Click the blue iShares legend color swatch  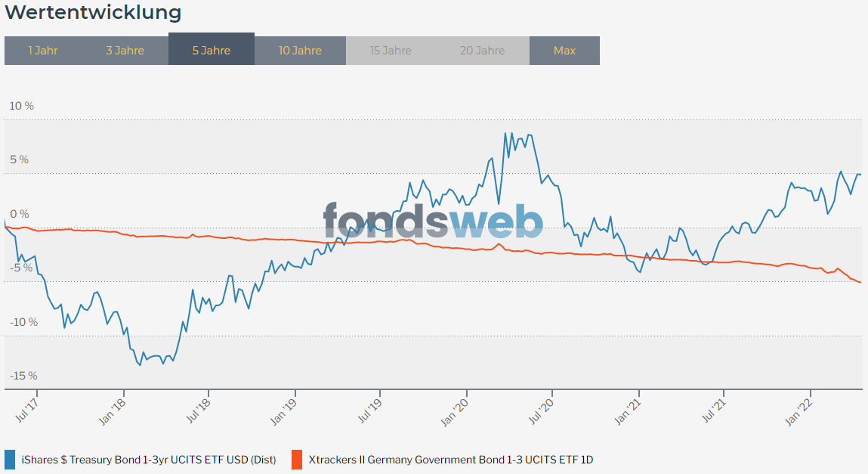pos(10,460)
